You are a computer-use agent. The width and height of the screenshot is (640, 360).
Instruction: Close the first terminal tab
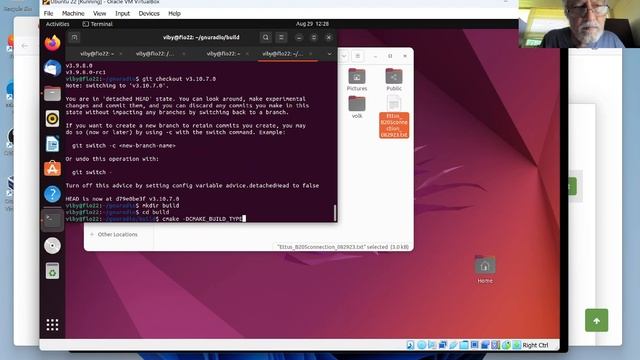click(121, 54)
